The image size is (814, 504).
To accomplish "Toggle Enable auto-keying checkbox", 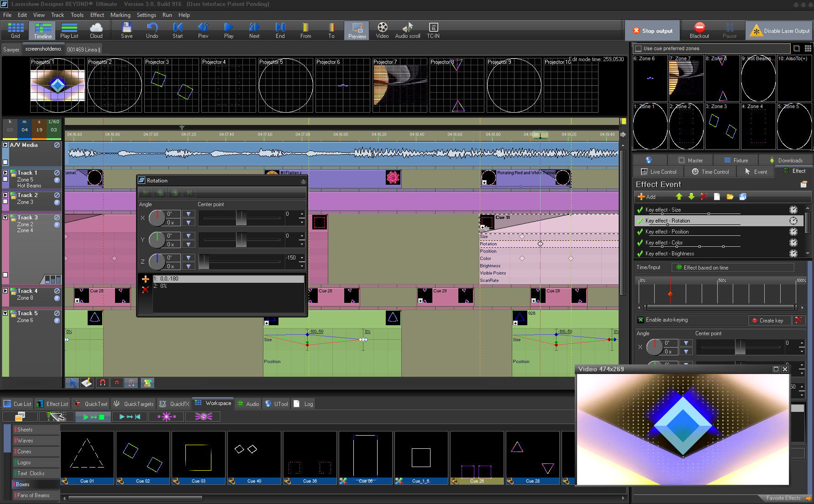I will click(x=641, y=320).
